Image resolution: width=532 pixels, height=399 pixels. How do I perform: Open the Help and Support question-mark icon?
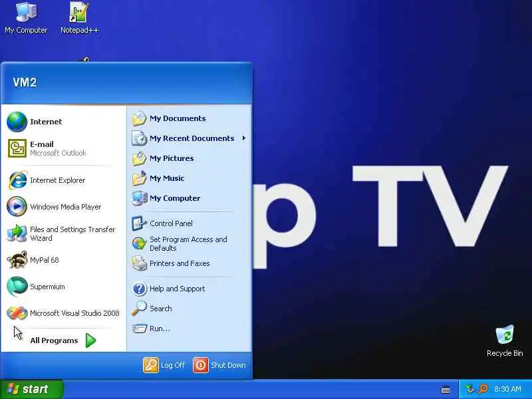(139, 289)
